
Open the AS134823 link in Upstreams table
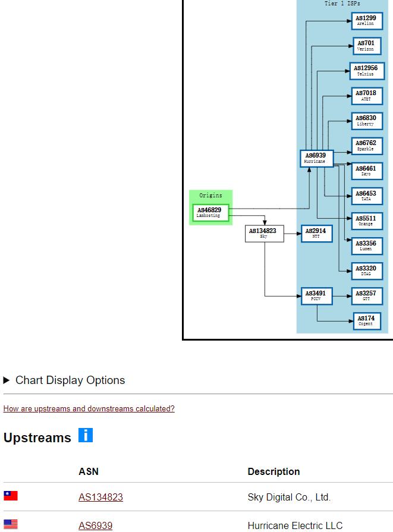click(x=101, y=497)
